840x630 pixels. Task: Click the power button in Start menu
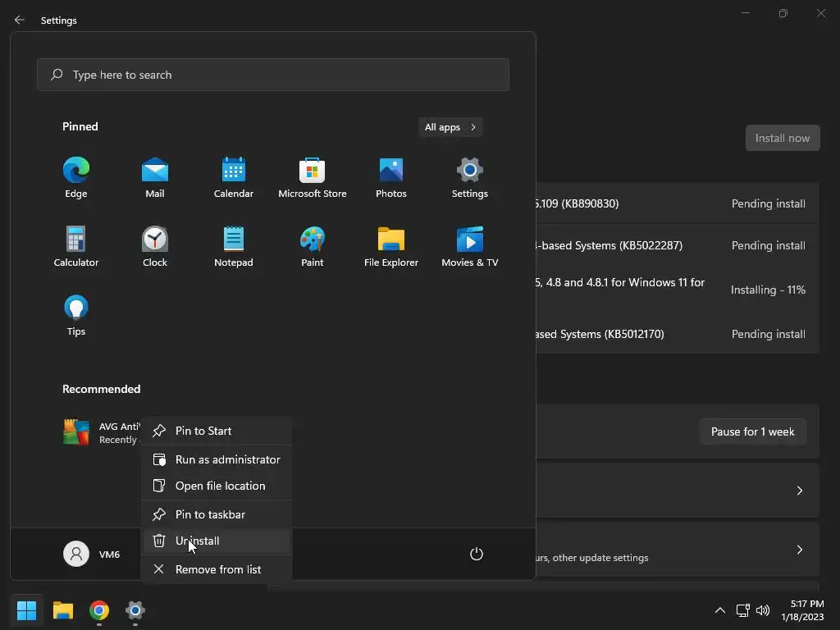477,554
